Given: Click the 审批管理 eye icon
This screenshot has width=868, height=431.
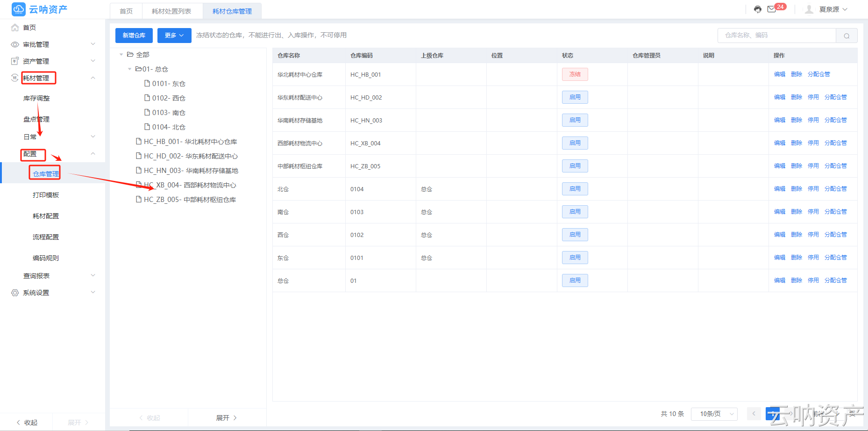Looking at the screenshot, I should tap(15, 44).
